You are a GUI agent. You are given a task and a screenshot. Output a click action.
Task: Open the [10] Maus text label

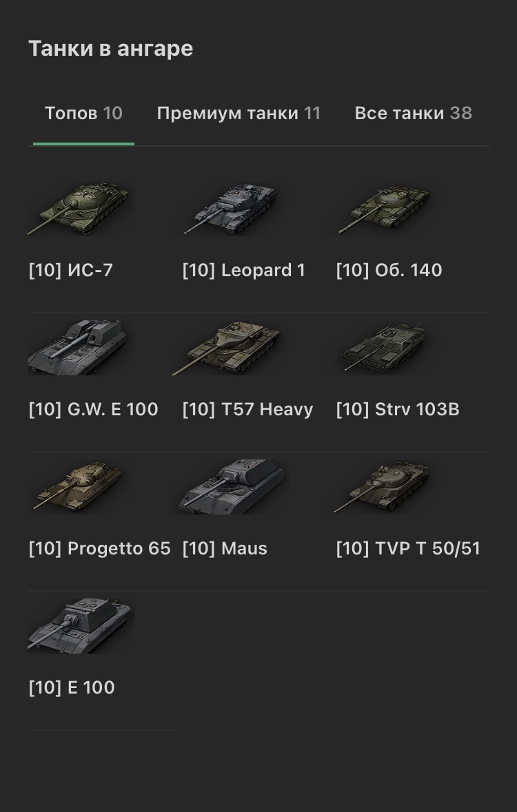tap(225, 548)
